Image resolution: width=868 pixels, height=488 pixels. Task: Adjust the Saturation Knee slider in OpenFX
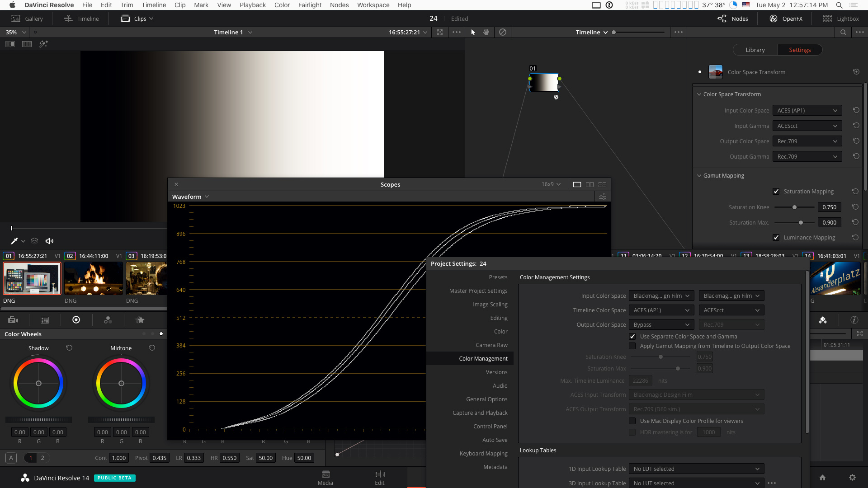794,207
